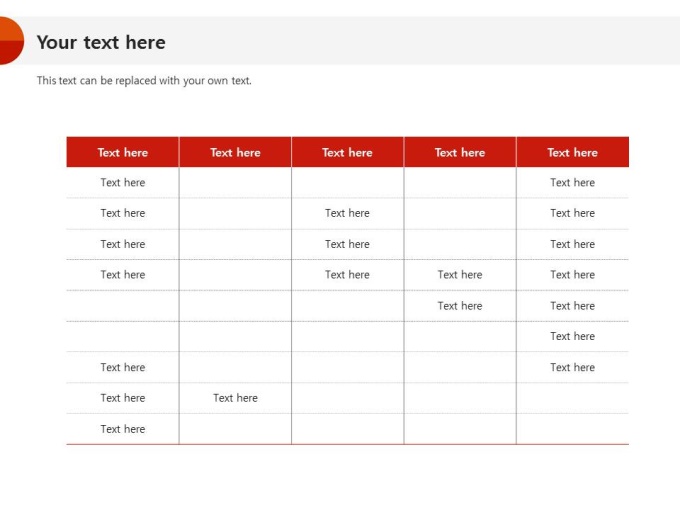Screen dimensions: 680x510
Task: Click first column's topmost body 'Text here' cell
Action: pyautogui.click(x=123, y=182)
